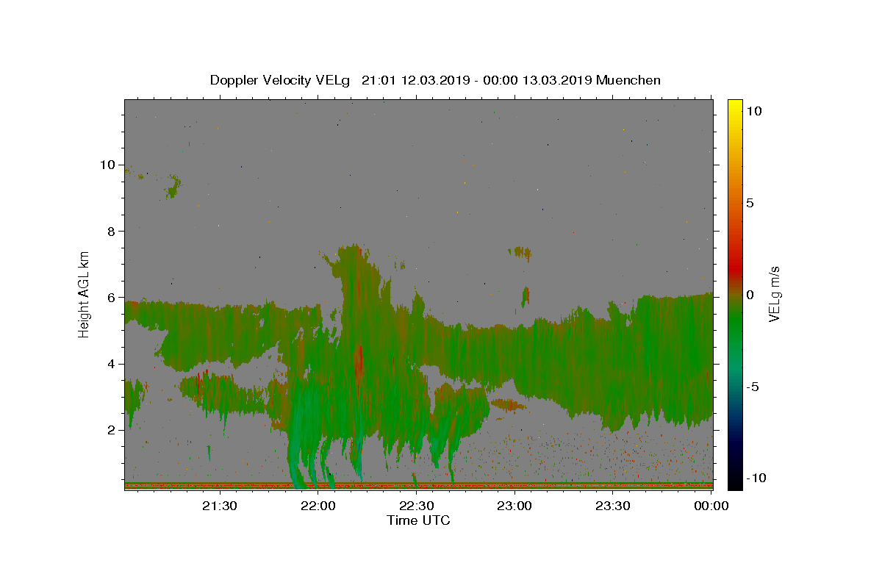
Task: Click the height tick label 8
Action: click(112, 231)
